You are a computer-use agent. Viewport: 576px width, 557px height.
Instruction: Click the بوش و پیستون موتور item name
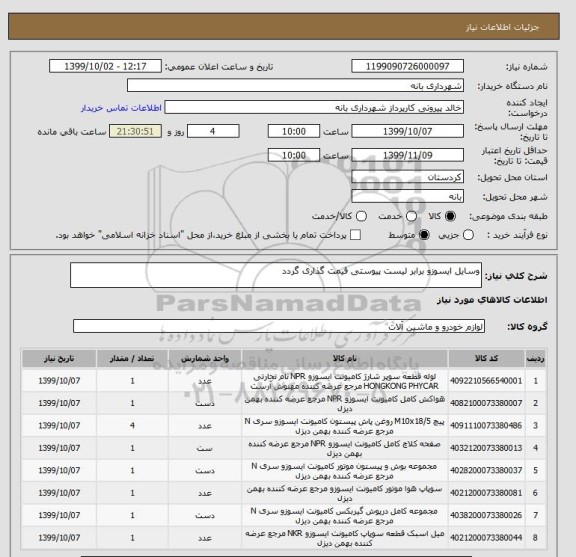click(344, 471)
